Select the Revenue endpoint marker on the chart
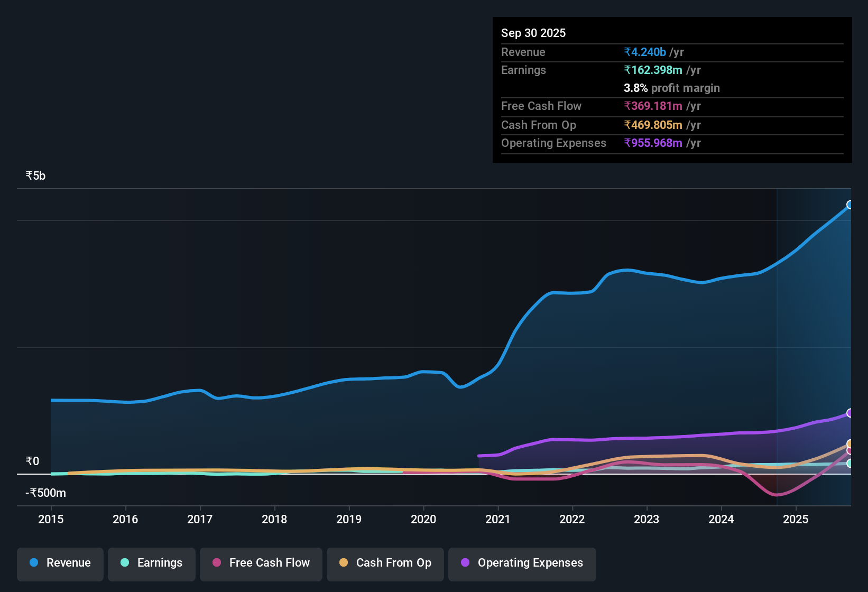 pos(850,205)
